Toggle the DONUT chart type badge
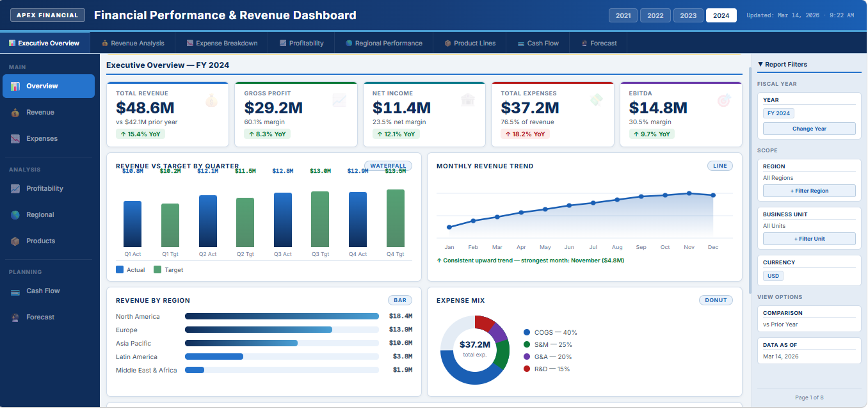Image resolution: width=868 pixels, height=409 pixels. 716,300
